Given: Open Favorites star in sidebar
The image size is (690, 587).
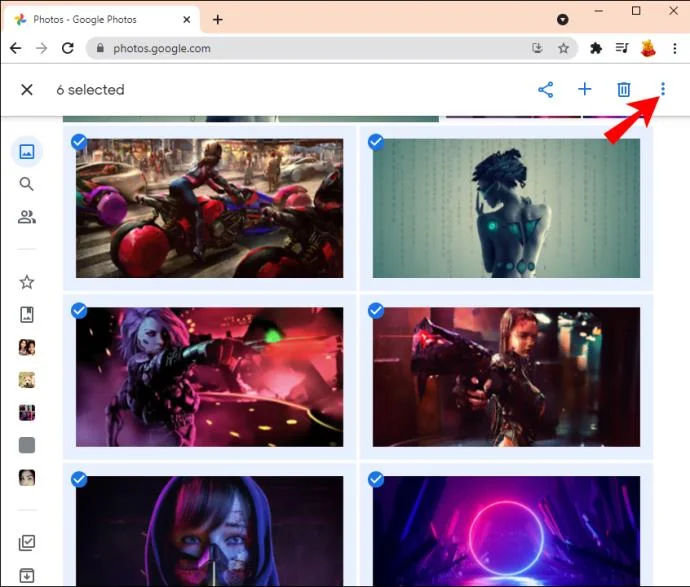Looking at the screenshot, I should pos(27,282).
